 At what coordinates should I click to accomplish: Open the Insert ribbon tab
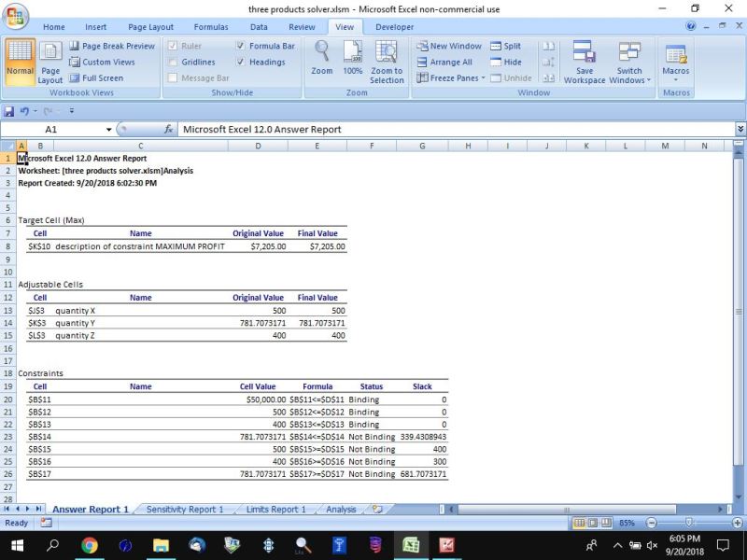pos(96,27)
